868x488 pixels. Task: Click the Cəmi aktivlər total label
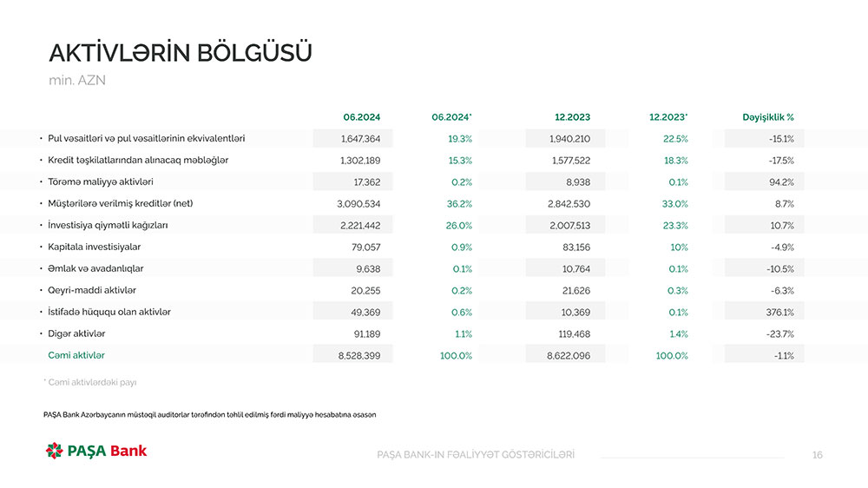pos(76,355)
